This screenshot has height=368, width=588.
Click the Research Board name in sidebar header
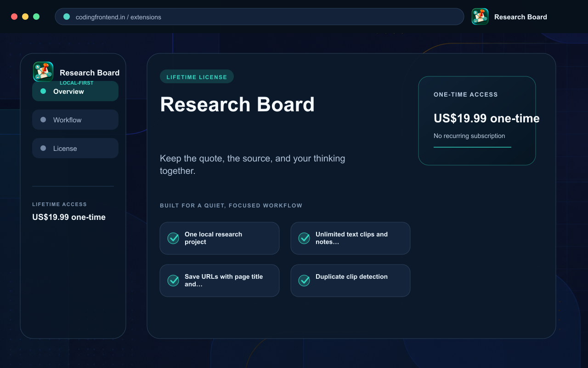pos(90,73)
